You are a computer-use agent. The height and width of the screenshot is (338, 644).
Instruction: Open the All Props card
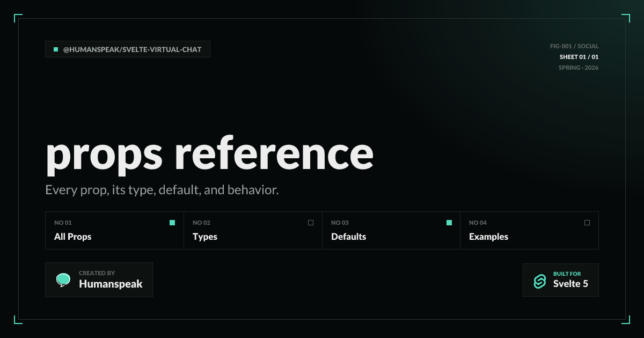[x=115, y=230]
